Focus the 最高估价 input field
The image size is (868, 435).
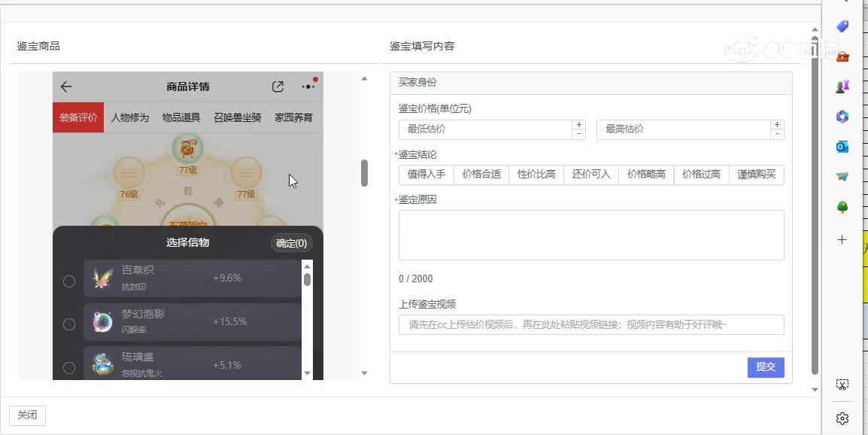click(x=683, y=129)
